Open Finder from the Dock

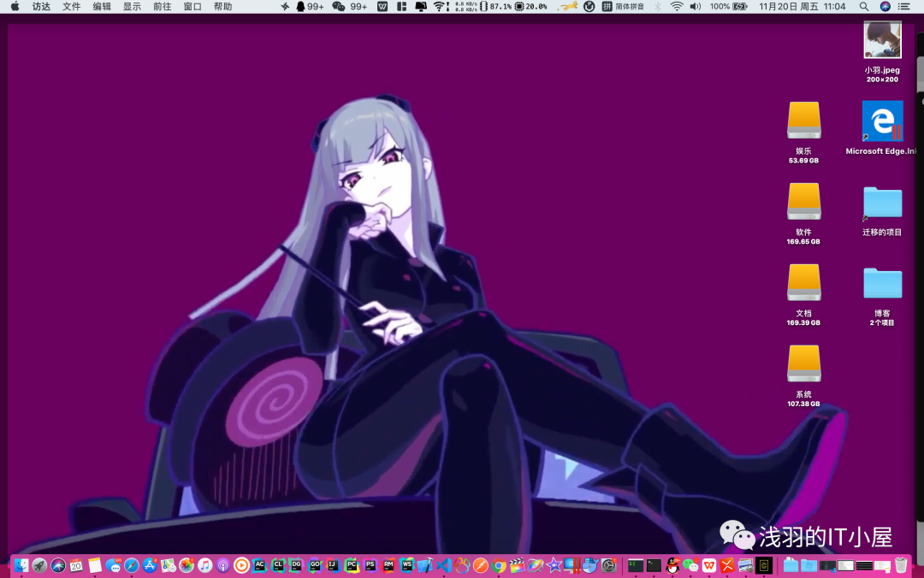(x=21, y=566)
